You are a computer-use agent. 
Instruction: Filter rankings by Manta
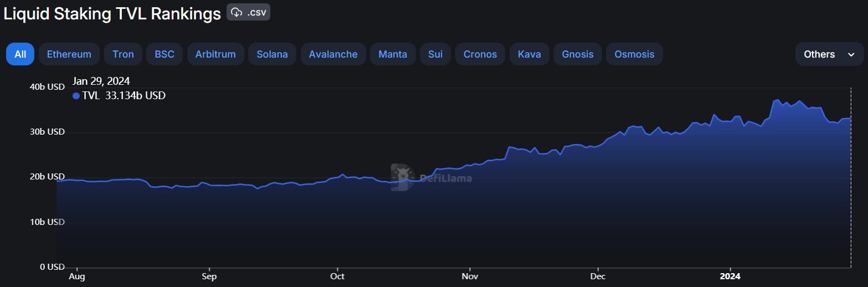tap(393, 54)
